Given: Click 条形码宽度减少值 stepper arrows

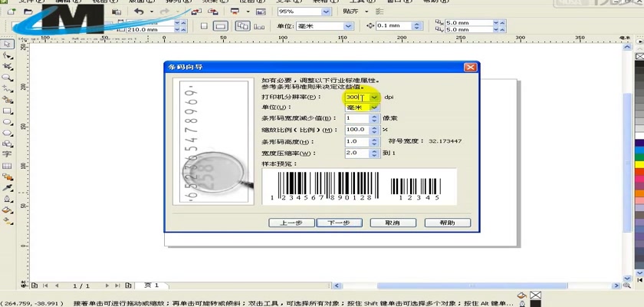Looking at the screenshot, I should [x=374, y=118].
